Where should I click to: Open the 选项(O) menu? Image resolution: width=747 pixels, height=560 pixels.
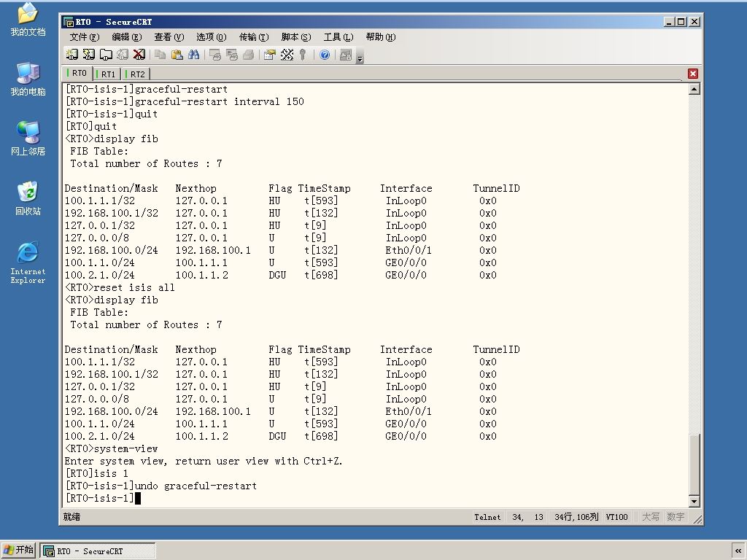pos(211,37)
